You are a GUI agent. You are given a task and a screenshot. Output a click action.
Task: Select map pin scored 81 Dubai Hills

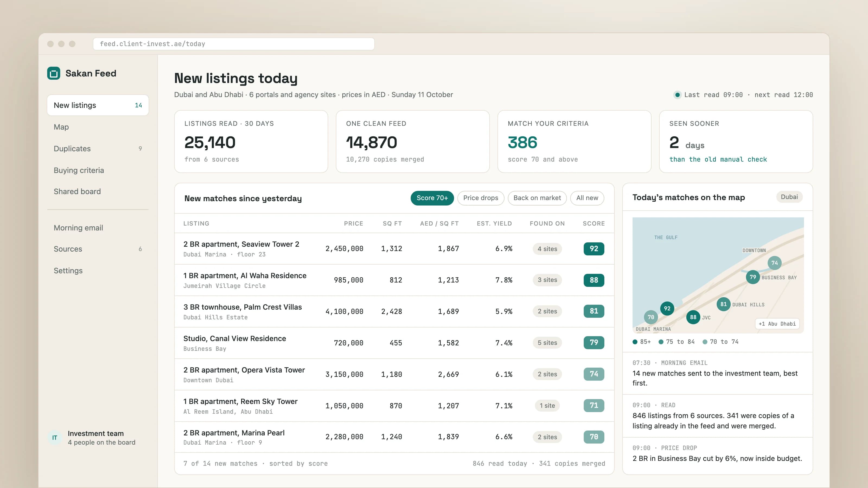coord(723,304)
